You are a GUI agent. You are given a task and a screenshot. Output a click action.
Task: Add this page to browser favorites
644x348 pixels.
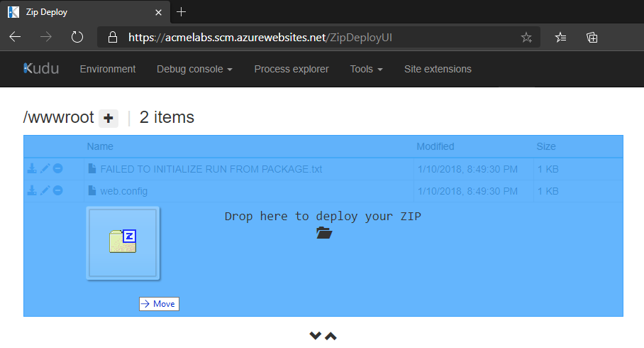(526, 38)
